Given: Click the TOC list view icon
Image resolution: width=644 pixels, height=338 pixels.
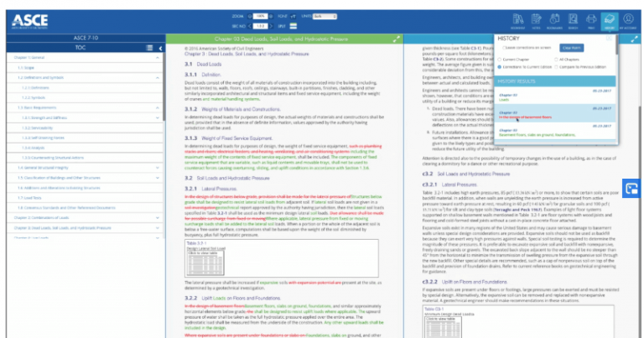Looking at the screenshot, I should [149, 48].
